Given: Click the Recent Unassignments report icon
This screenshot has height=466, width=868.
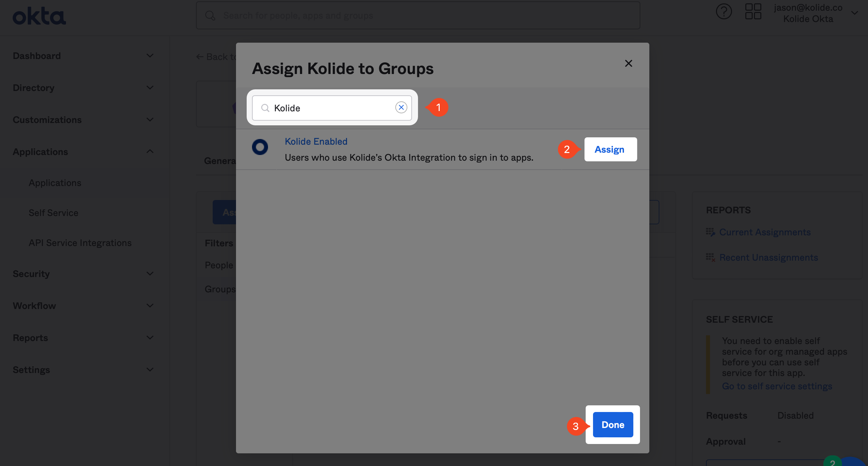Looking at the screenshot, I should [x=710, y=257].
